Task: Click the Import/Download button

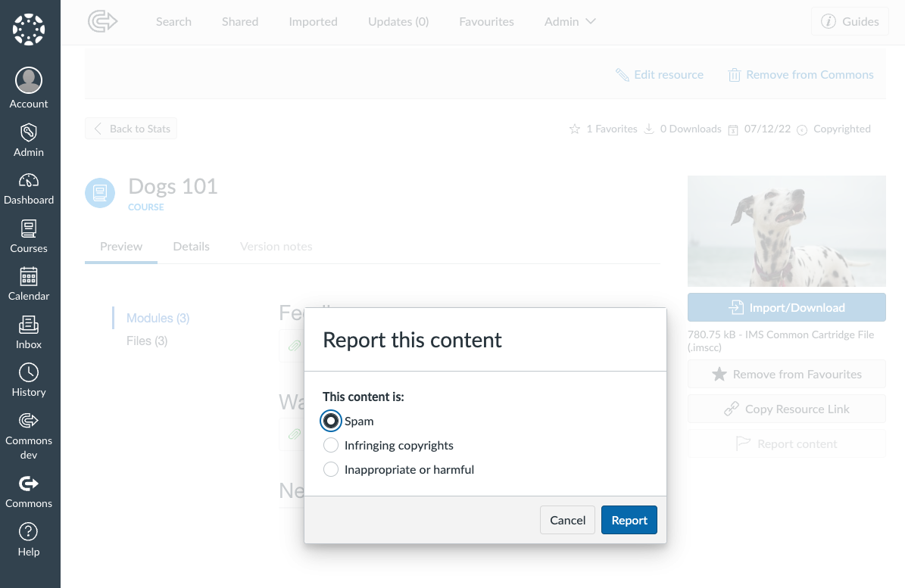Action: click(787, 307)
